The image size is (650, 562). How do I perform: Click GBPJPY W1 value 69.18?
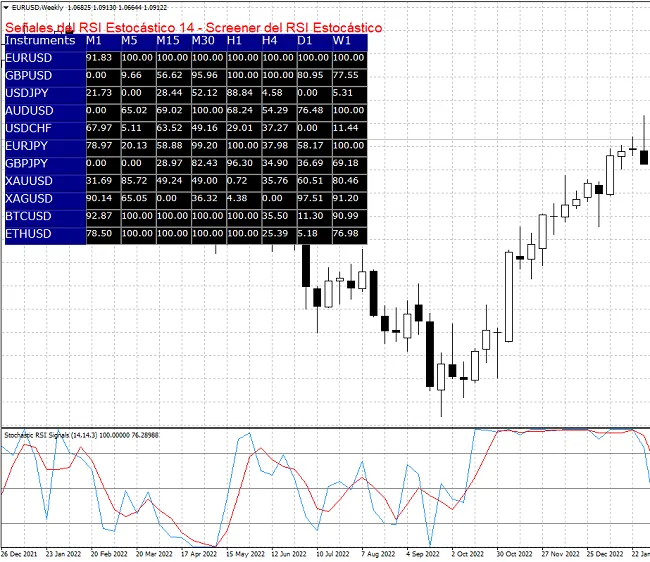(346, 163)
